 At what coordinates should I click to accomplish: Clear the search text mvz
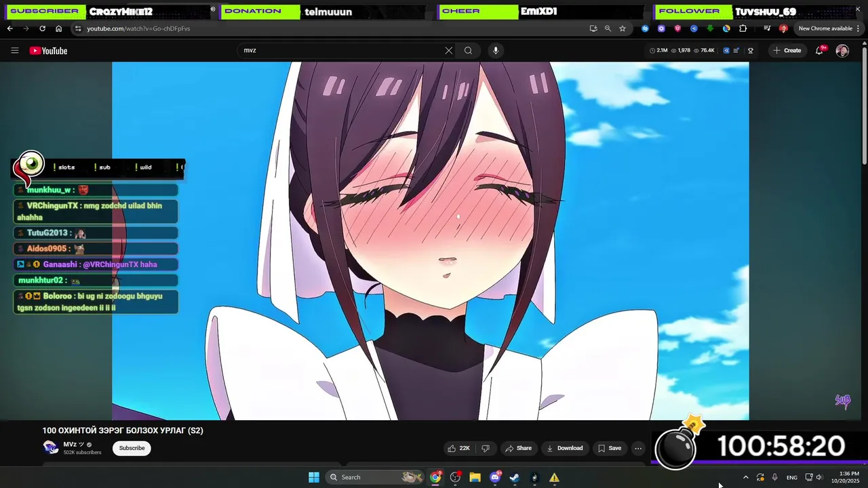coord(448,50)
